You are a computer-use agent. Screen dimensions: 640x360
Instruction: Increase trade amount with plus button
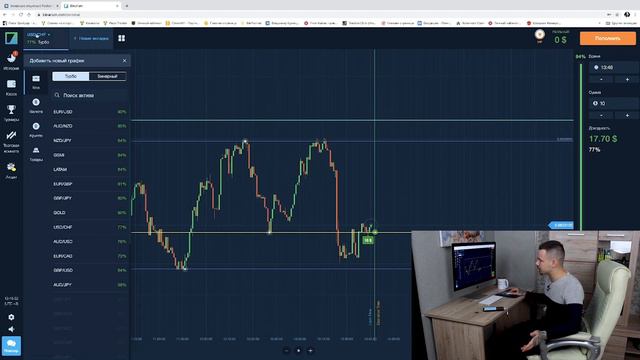pyautogui.click(x=627, y=116)
